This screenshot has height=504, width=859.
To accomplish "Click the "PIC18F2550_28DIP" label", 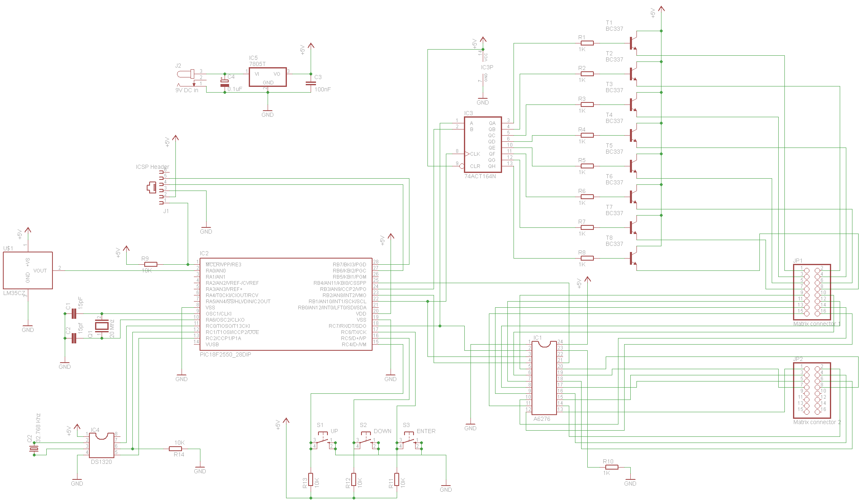I will pos(225,354).
